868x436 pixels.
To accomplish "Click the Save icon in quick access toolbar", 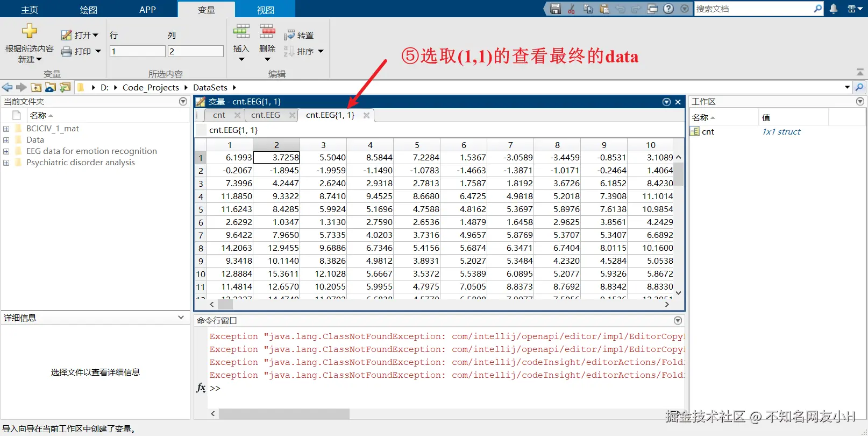I will point(556,9).
